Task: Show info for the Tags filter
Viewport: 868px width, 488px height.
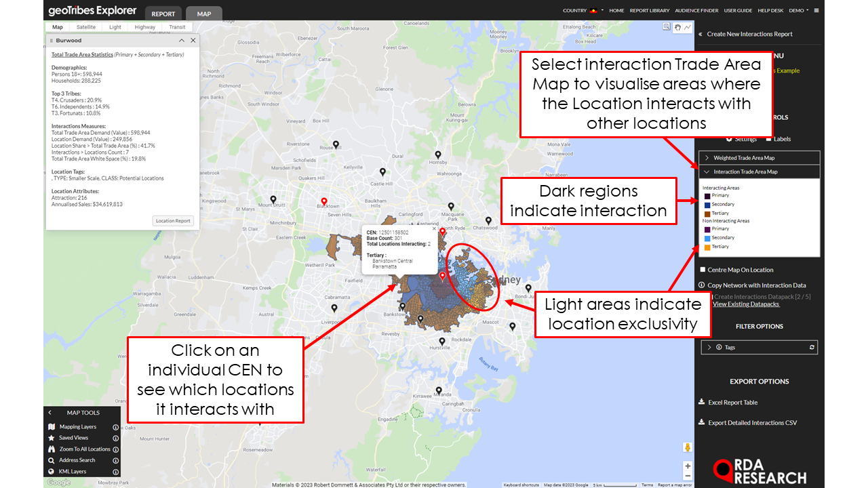Action: click(719, 347)
